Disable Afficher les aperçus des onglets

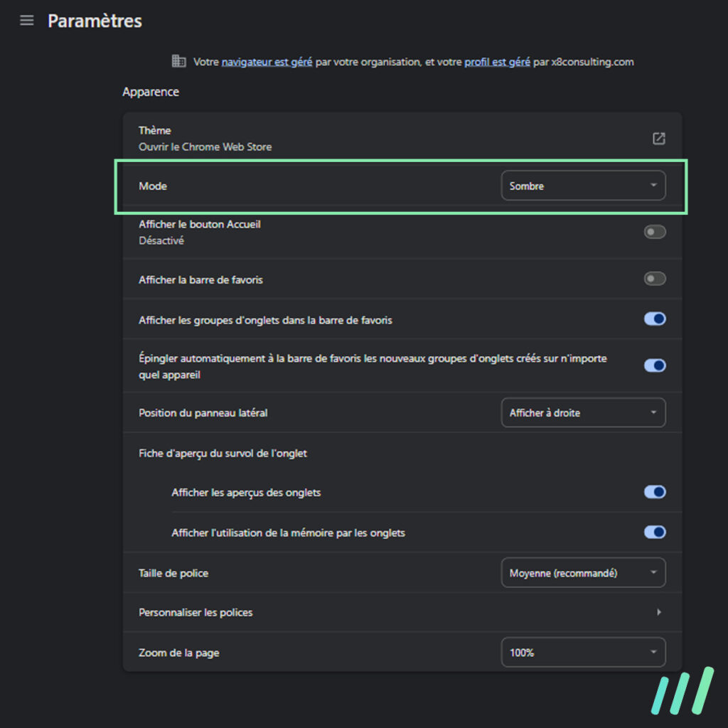655,492
